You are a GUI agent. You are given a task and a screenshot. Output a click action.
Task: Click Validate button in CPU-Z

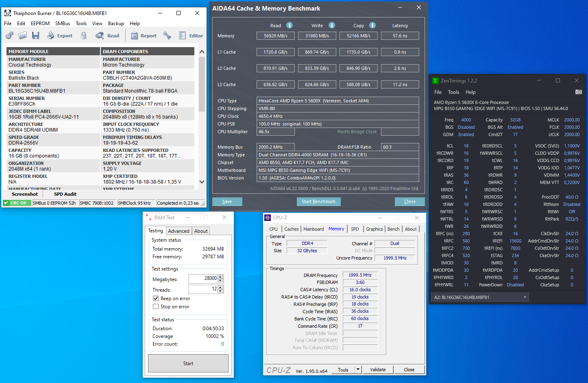click(378, 370)
